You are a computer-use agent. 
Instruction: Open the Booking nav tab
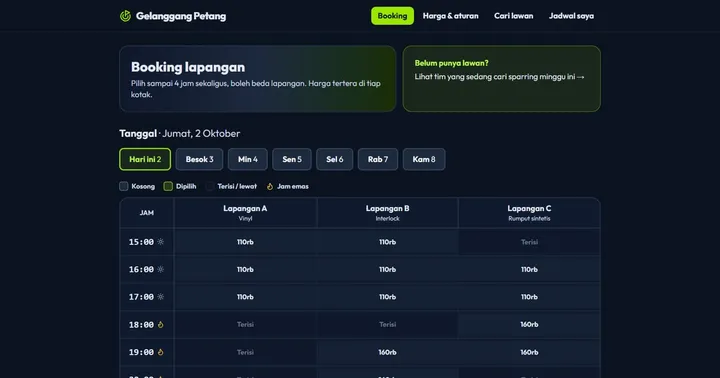click(392, 16)
